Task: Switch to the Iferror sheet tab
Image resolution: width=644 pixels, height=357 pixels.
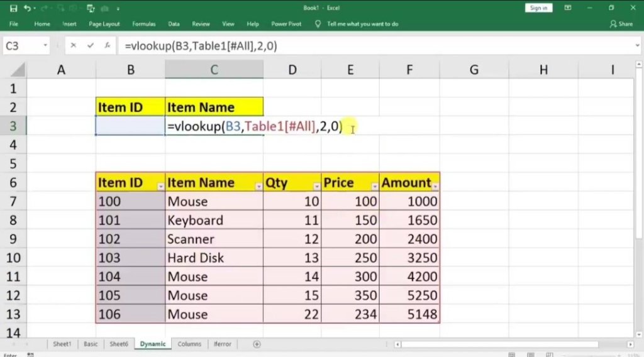Action: coord(222,344)
